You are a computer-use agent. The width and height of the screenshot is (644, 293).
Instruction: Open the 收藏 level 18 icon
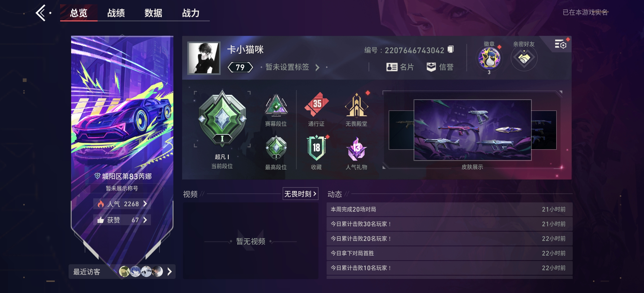316,148
